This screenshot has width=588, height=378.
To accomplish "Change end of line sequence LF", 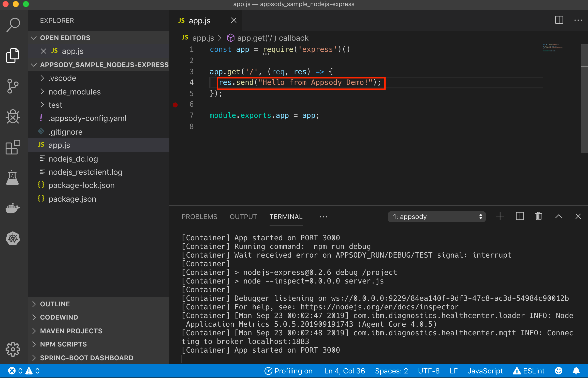I will (x=453, y=371).
